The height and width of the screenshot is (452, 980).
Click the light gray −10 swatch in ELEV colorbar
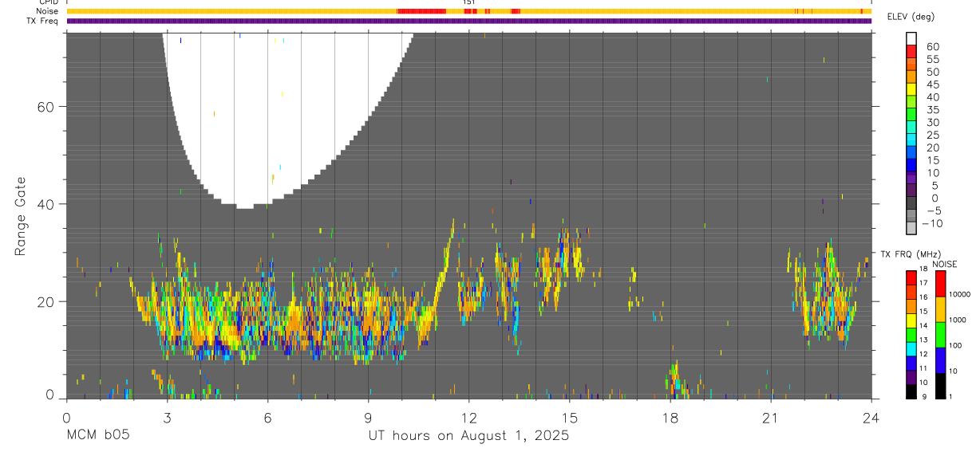point(911,227)
